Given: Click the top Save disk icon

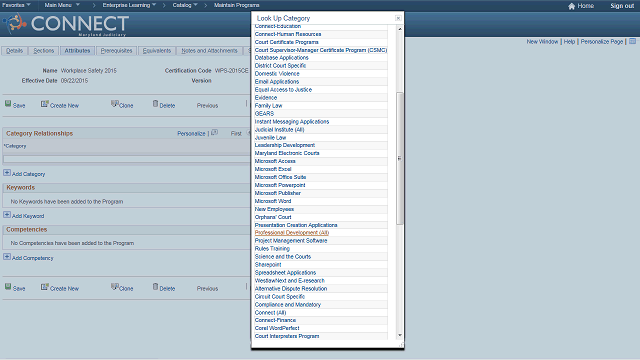Looking at the screenshot, I should tap(8, 104).
